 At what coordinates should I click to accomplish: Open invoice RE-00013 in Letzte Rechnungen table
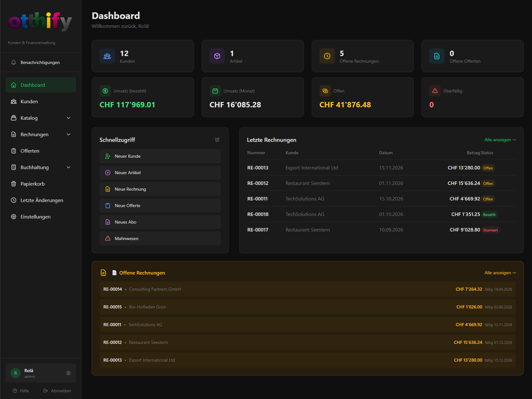point(381,168)
